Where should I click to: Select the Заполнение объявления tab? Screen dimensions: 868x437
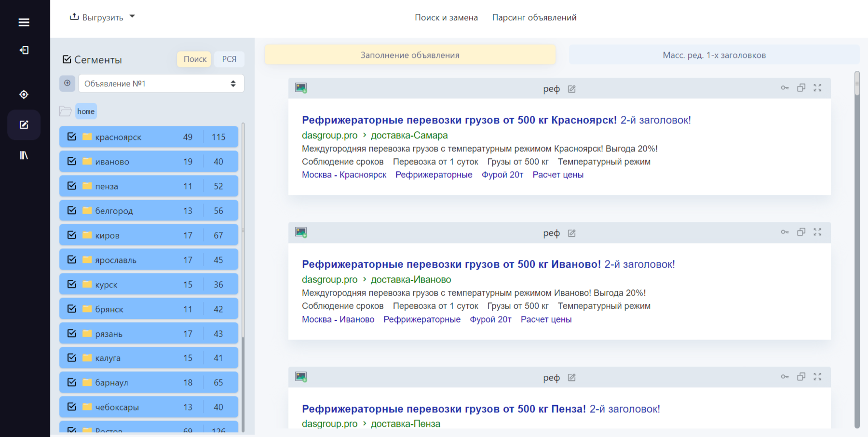tap(410, 55)
